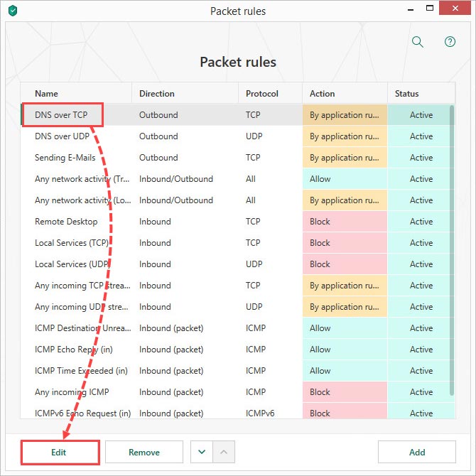Screen dimensions: 476x476
Task: Toggle Status of Any incoming ICMP rule
Action: coord(421,392)
